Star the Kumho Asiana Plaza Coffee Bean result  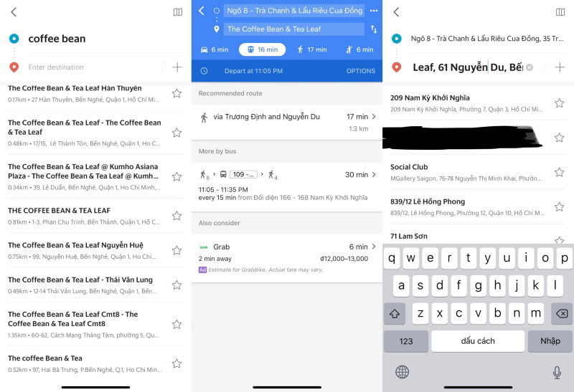point(177,176)
